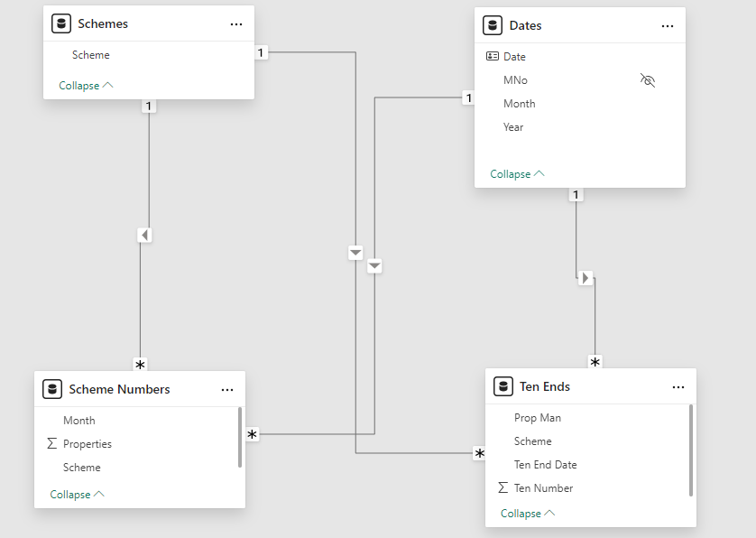Click the 1 cardinality marker below Schemes table
This screenshot has height=538, width=756.
149,107
